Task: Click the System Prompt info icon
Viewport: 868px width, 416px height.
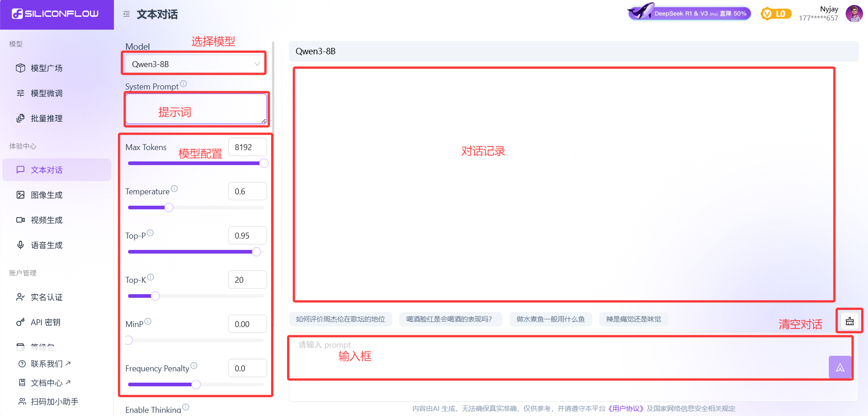Action: coord(184,83)
